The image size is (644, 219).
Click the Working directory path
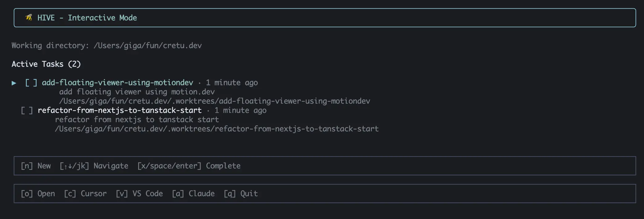coord(147,46)
